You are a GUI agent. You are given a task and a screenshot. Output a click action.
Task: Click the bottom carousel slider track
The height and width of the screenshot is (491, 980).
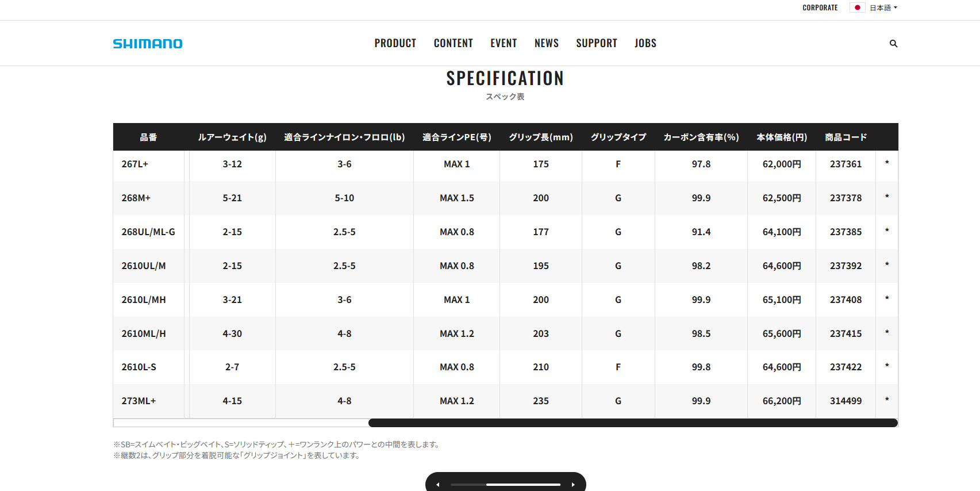point(506,485)
